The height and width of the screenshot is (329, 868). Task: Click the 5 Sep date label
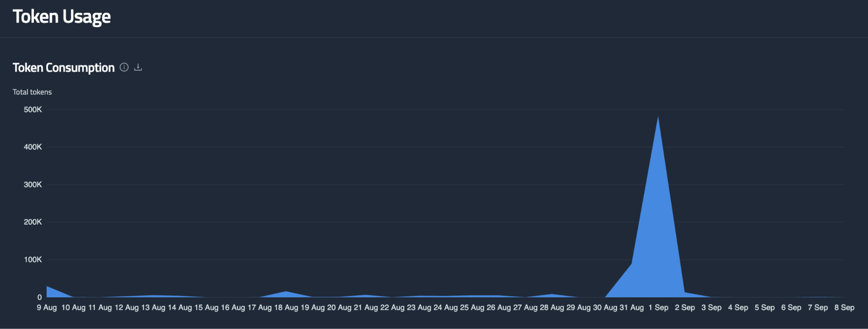click(x=765, y=308)
